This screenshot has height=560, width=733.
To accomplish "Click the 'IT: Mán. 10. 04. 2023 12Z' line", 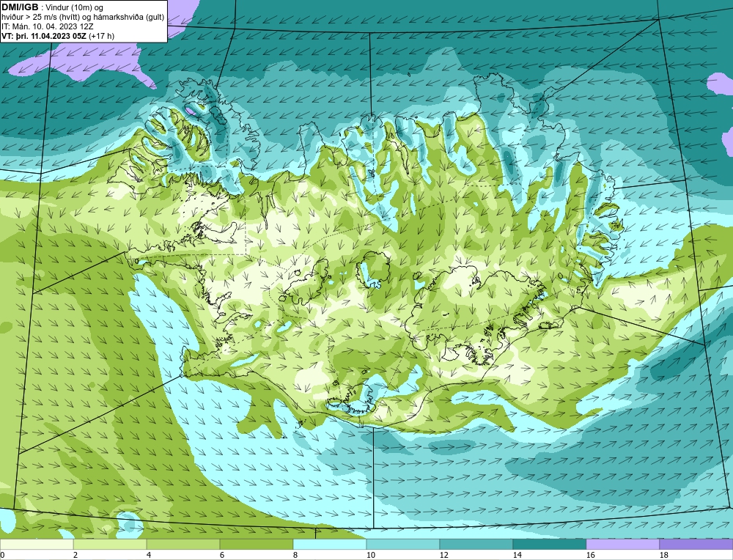I will tap(47, 26).
